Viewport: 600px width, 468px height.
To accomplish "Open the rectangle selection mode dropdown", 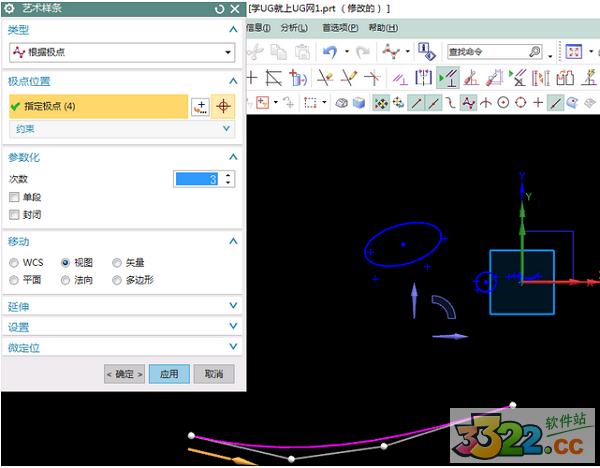I will point(324,103).
